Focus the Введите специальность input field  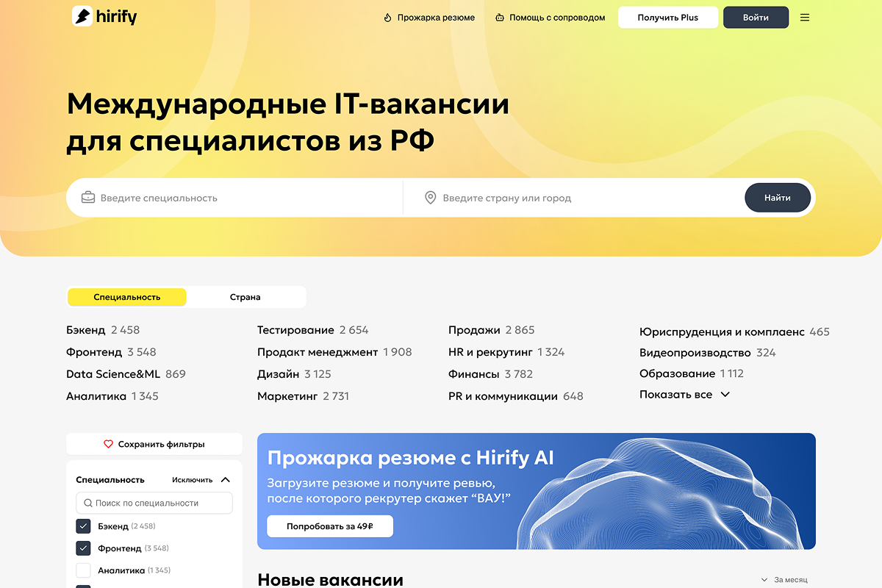(235, 198)
